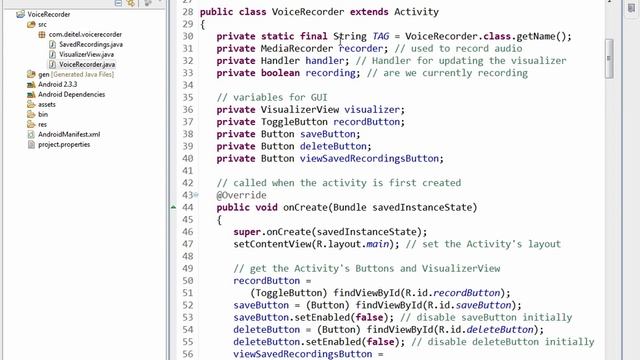Click deleteButton declaration on line 39
The width and height of the screenshot is (640, 360).
(x=333, y=147)
